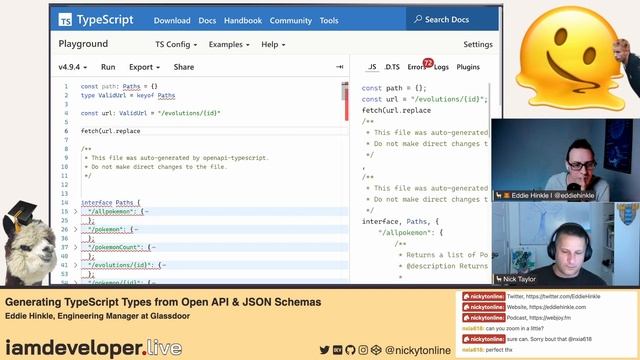Click the iamdeveloper.live logo text
The height and width of the screenshot is (360, 640).
pyautogui.click(x=93, y=348)
